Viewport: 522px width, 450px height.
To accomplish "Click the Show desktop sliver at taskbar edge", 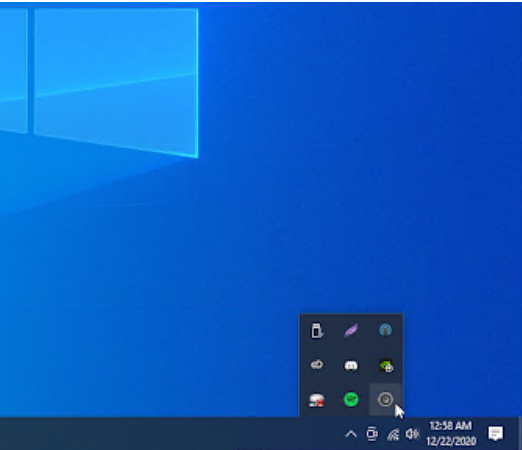I will click(519, 433).
